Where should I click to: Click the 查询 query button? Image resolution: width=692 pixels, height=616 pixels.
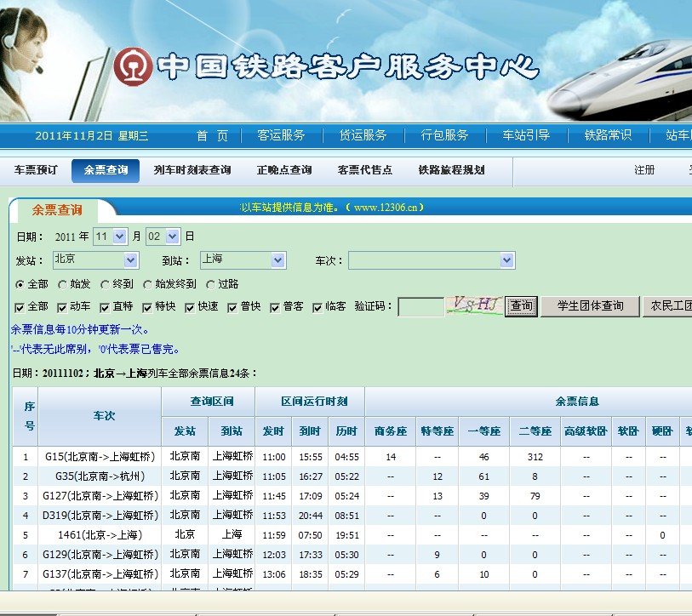(519, 306)
